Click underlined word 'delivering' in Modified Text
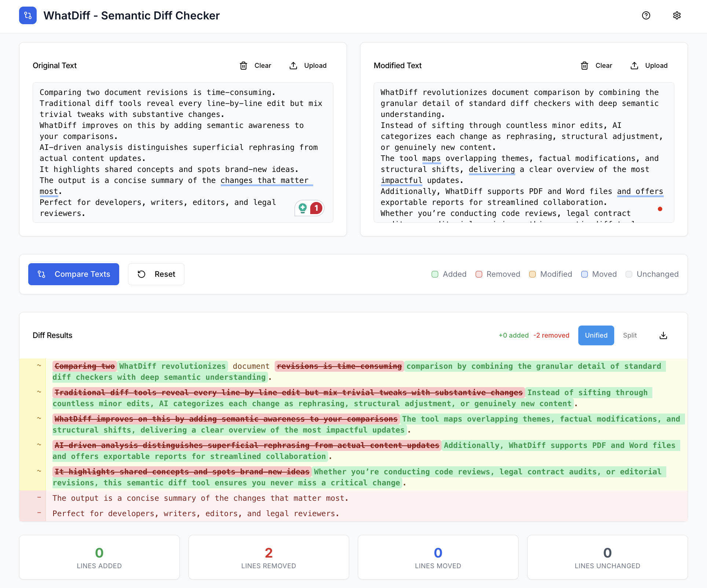 (x=492, y=169)
